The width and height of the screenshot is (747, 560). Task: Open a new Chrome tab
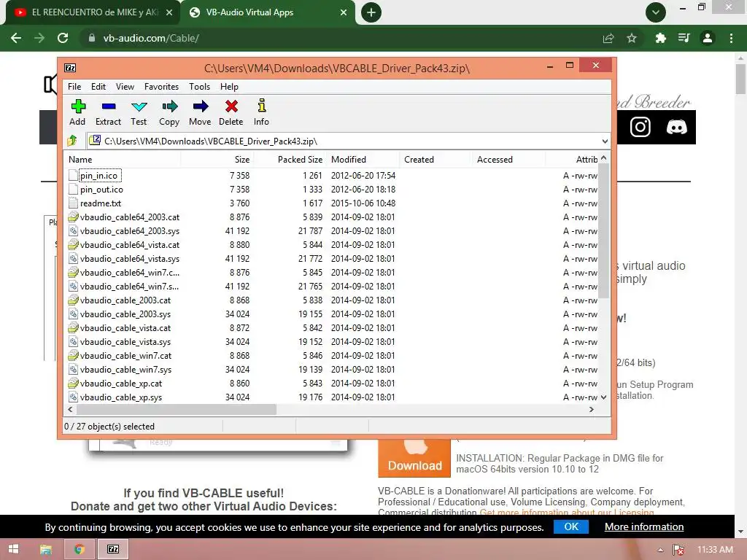(371, 12)
